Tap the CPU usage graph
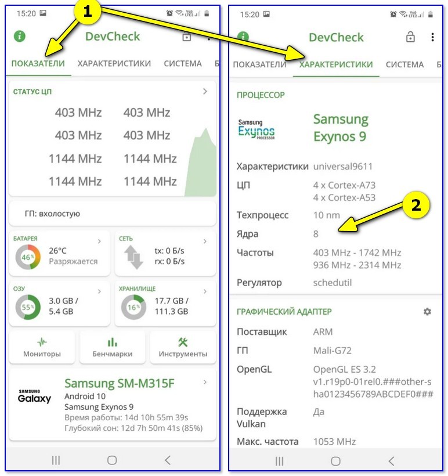Screen dimensions: 448x476 (201, 162)
